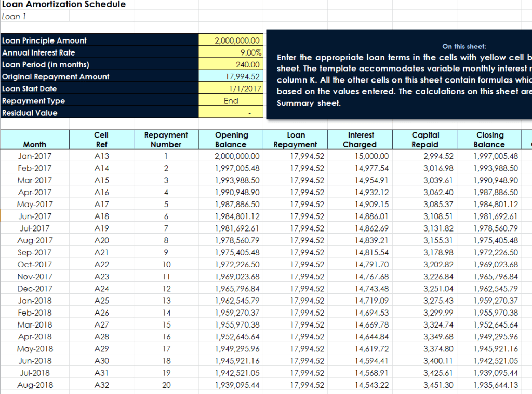This screenshot has height=394, width=532.
Task: Select the Opening Balance column header
Action: [231, 140]
